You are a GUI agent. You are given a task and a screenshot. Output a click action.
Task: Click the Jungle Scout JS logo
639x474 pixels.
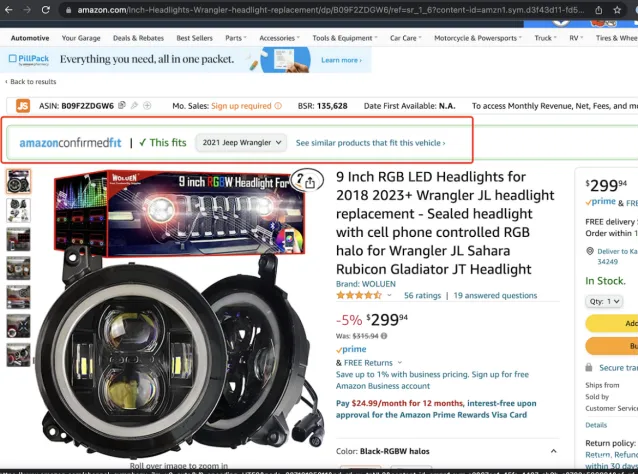pos(23,106)
